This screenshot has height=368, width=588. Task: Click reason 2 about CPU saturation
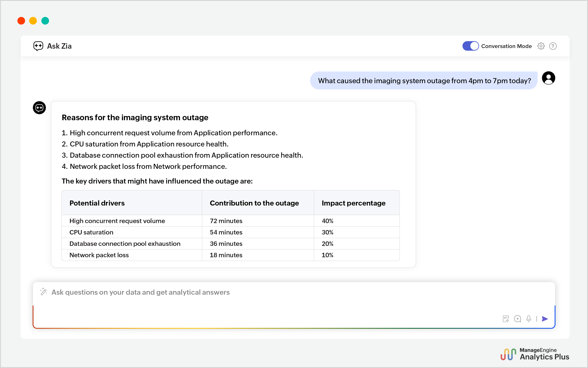145,144
